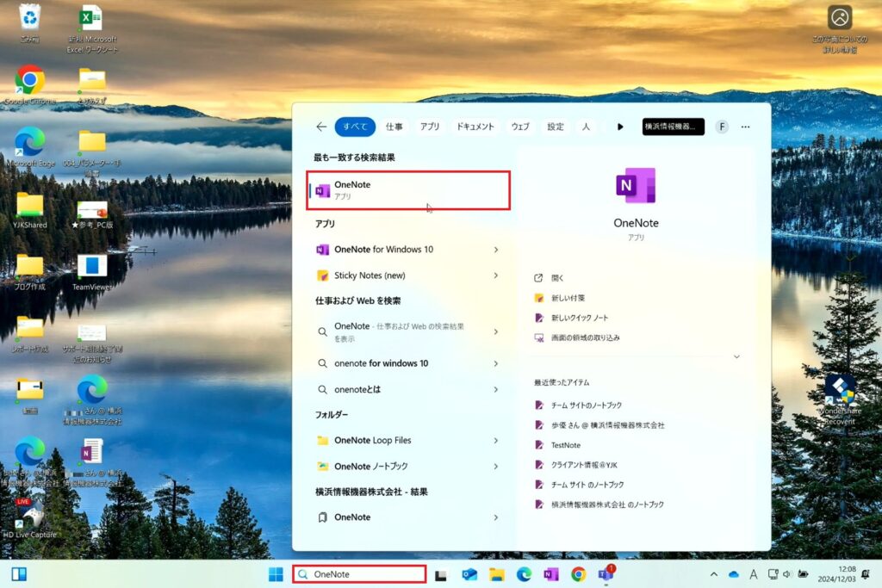This screenshot has height=588, width=882.
Task: Click the 横浜情報機器 organization button in search header
Action: coord(674,127)
